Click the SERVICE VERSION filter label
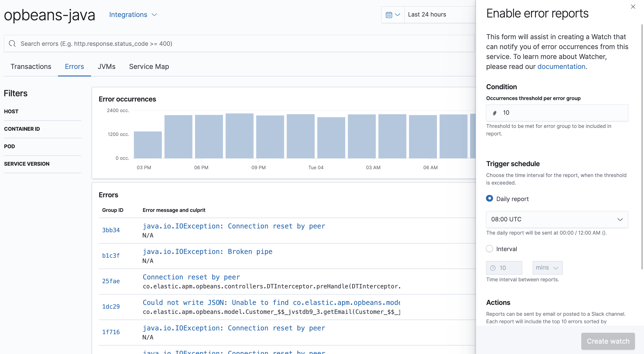Image resolution: width=644 pixels, height=354 pixels. (x=27, y=164)
